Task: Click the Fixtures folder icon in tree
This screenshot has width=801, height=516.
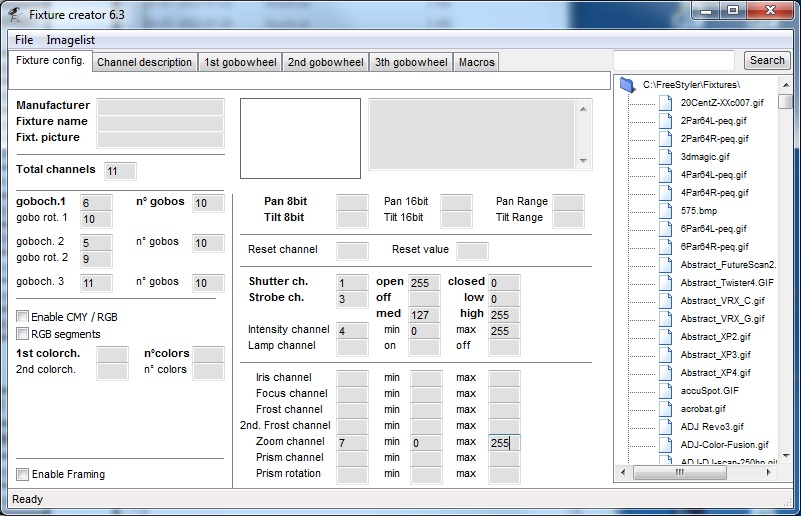Action: [x=627, y=85]
